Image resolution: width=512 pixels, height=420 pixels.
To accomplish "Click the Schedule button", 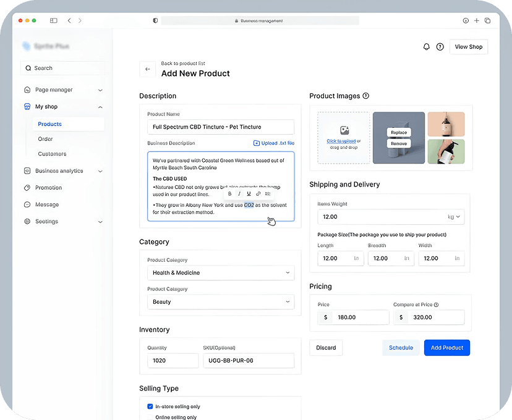I will pyautogui.click(x=401, y=348).
